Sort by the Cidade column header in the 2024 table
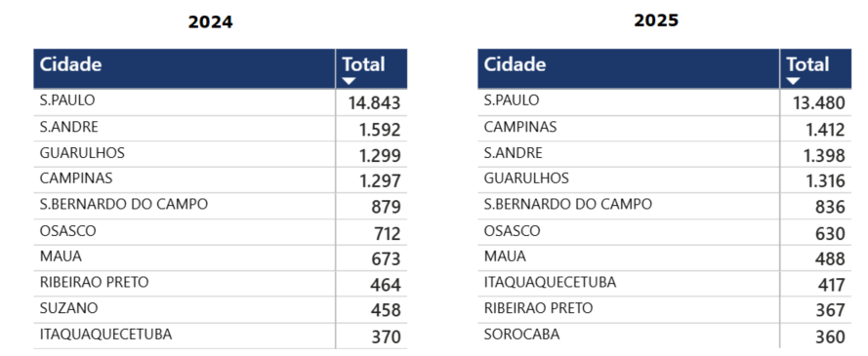This screenshot has width=868, height=356. (x=70, y=64)
